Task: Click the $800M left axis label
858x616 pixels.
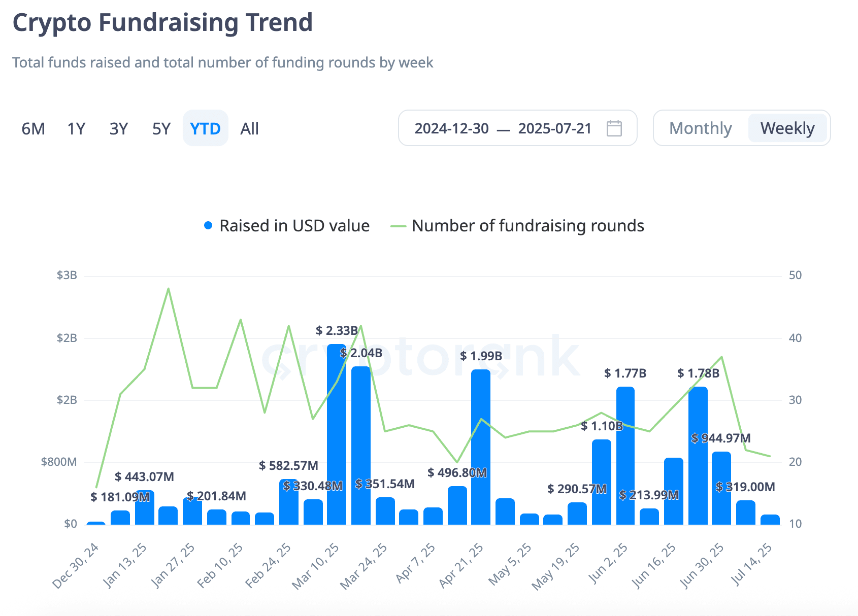Action: tap(59, 462)
